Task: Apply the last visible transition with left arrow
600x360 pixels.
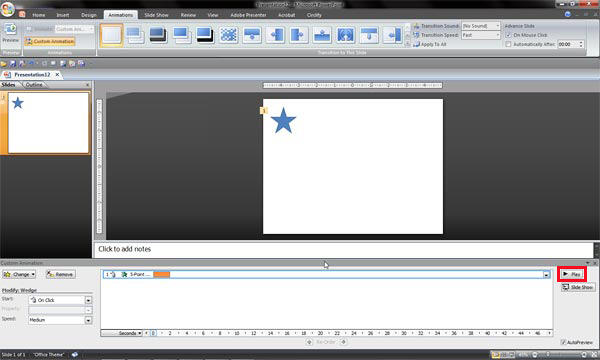Action: tap(392, 35)
